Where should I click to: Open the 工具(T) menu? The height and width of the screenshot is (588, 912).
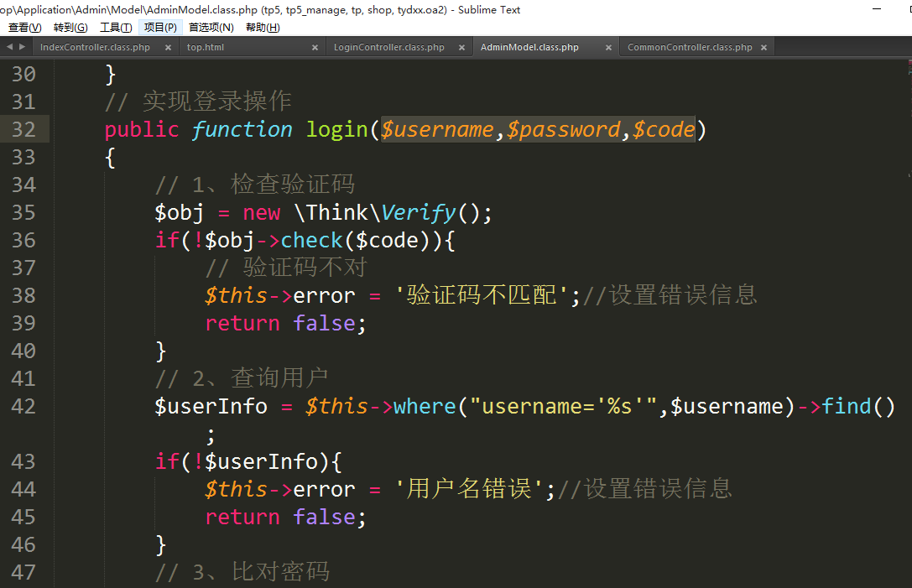coord(116,28)
